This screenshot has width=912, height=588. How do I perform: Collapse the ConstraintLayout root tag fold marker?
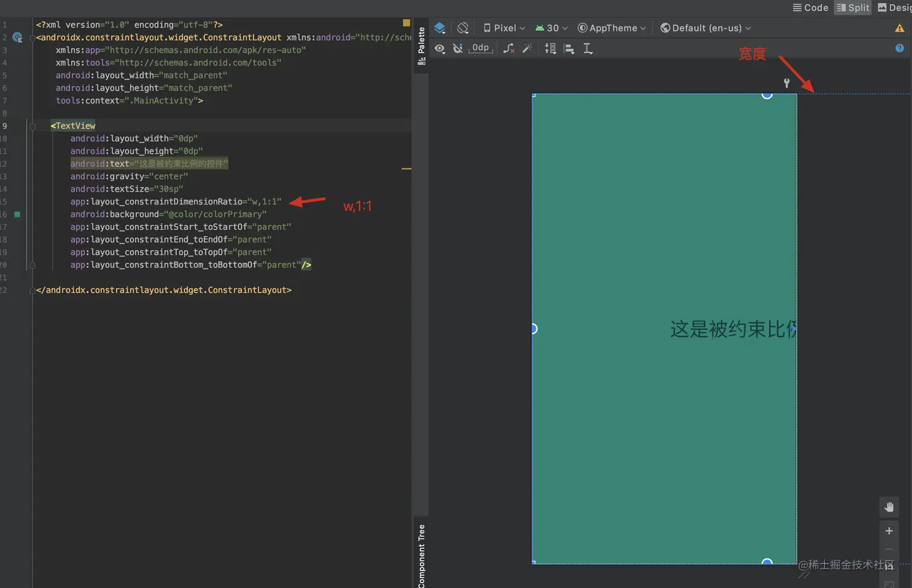coord(32,37)
